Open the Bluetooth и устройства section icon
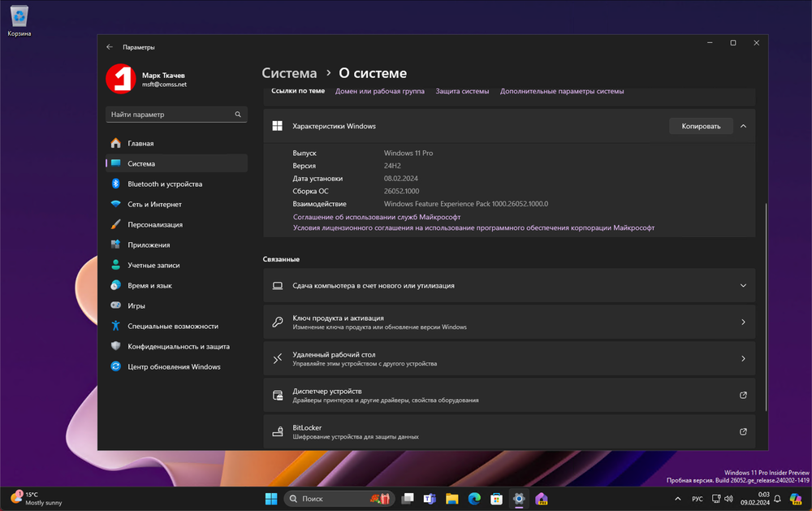The height and width of the screenshot is (511, 812). point(115,184)
